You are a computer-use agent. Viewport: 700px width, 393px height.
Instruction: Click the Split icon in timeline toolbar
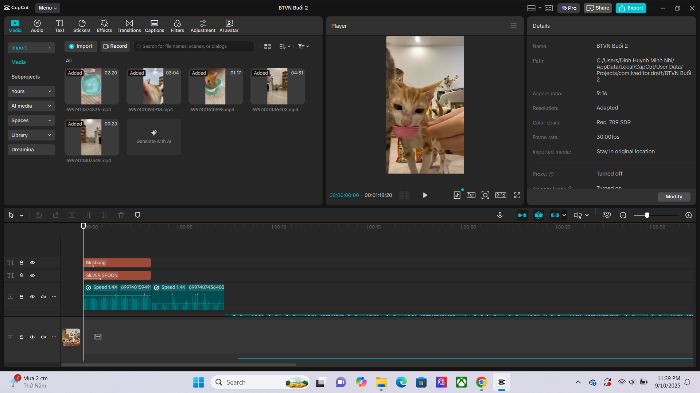click(x=71, y=215)
